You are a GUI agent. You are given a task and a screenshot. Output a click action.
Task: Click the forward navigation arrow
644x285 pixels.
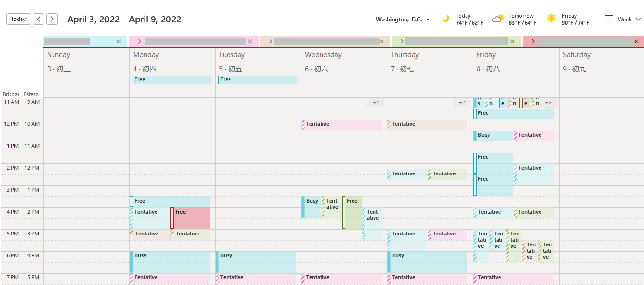52,19
